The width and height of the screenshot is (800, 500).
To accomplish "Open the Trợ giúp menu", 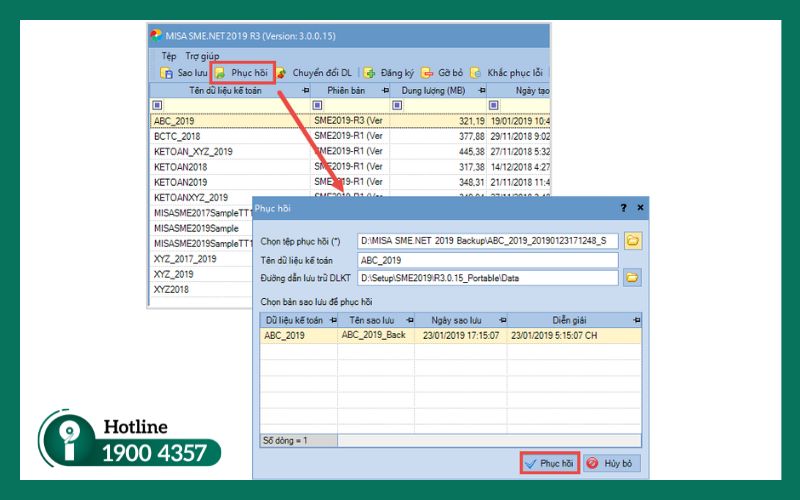I will pos(203,56).
